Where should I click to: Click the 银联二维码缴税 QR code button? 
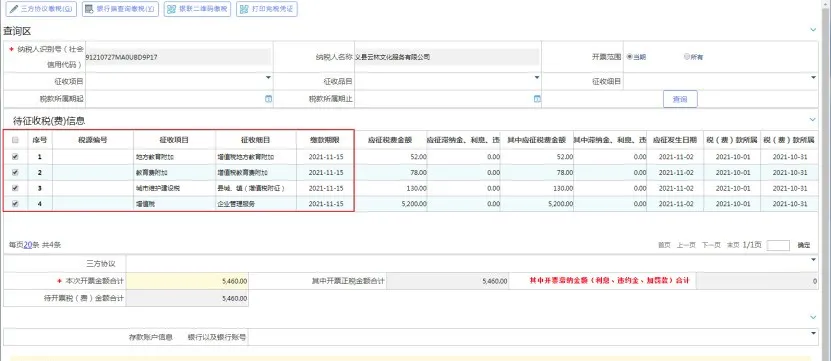(198, 9)
